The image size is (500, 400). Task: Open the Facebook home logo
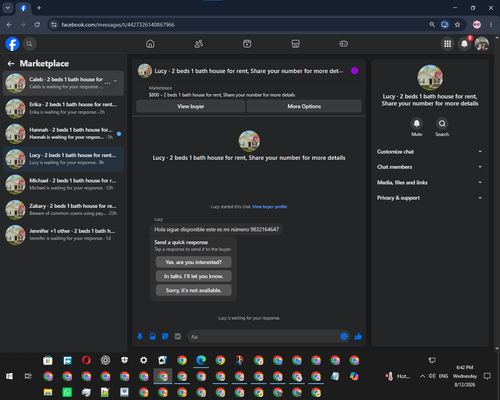pos(12,44)
